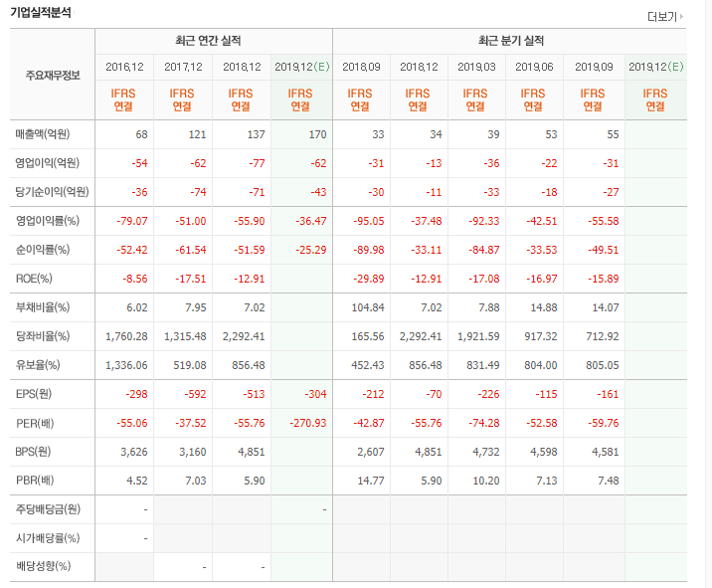Image resolution: width=712 pixels, height=588 pixels.
Task: Click the 더보기 link
Action: [661, 17]
